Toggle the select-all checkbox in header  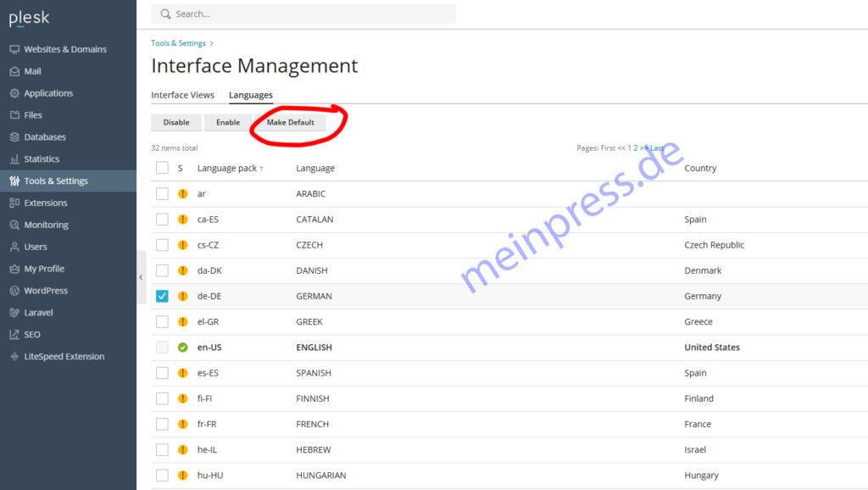coord(162,168)
